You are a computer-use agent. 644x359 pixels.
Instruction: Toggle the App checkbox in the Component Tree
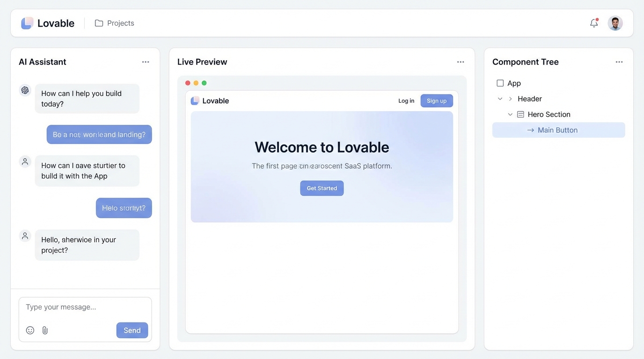(x=500, y=83)
